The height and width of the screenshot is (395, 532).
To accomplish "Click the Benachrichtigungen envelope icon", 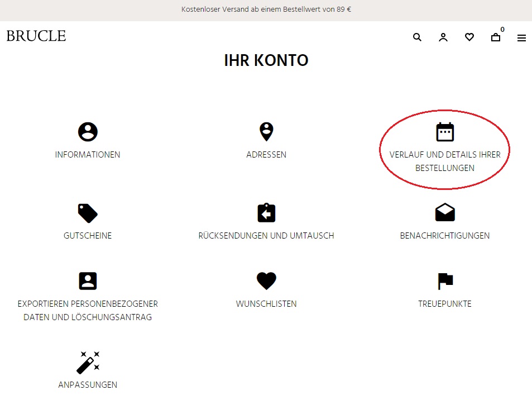I will pyautogui.click(x=445, y=213).
